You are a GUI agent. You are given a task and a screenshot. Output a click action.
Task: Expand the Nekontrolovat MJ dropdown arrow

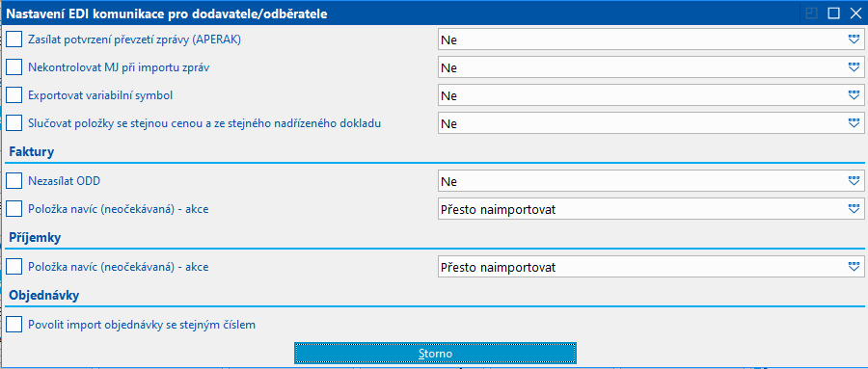854,67
